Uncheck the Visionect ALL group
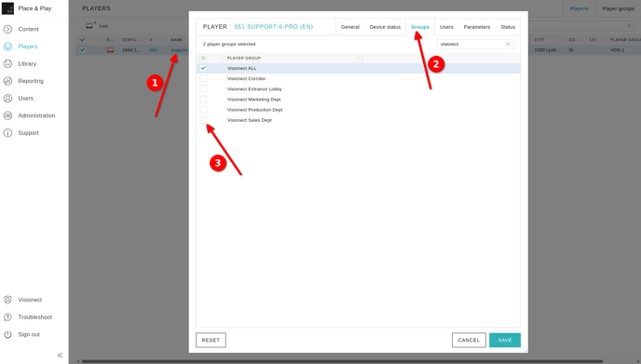641x364 pixels. tap(203, 68)
